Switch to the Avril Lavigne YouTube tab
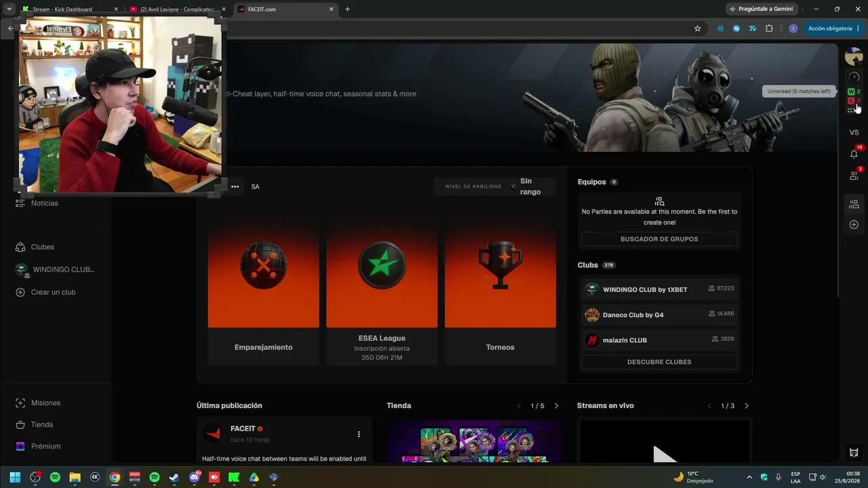Viewport: 868px width, 488px height. 177,9
